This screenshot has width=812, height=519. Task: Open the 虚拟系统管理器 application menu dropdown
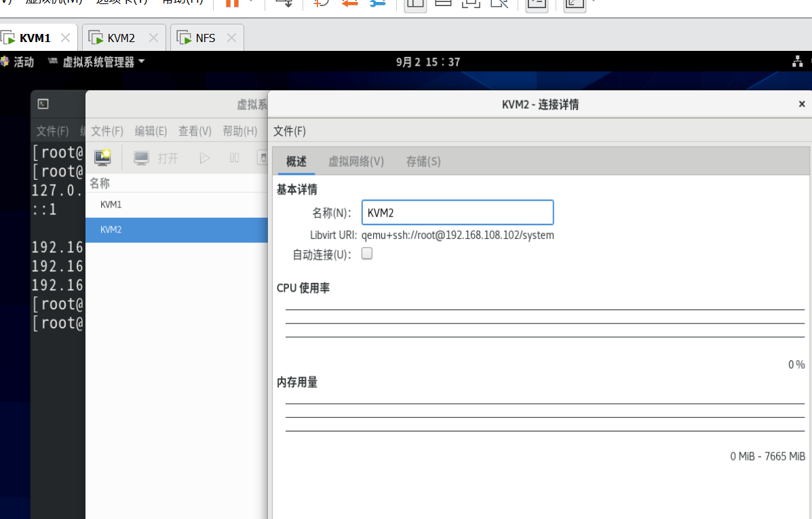coord(96,62)
